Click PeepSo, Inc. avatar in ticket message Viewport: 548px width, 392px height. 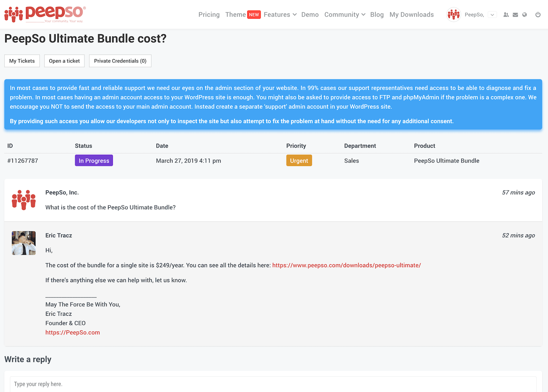pos(24,200)
